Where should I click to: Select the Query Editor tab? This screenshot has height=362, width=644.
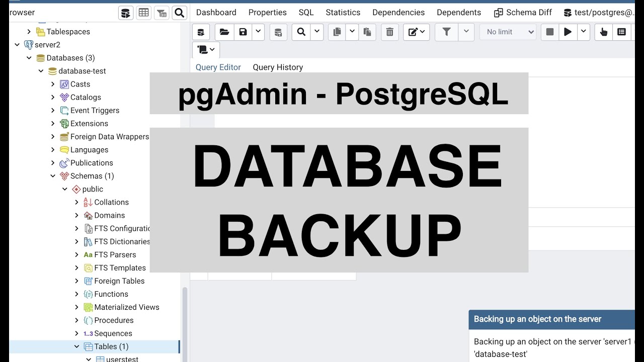click(x=218, y=67)
